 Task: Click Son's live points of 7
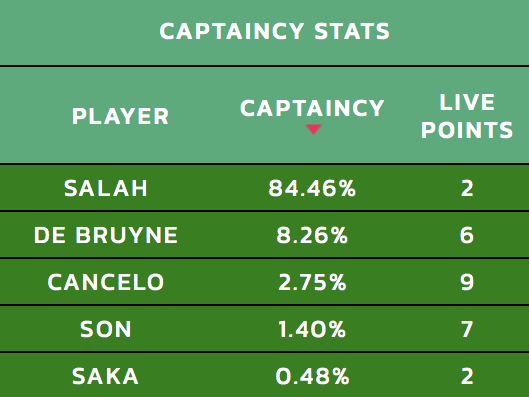click(x=467, y=329)
